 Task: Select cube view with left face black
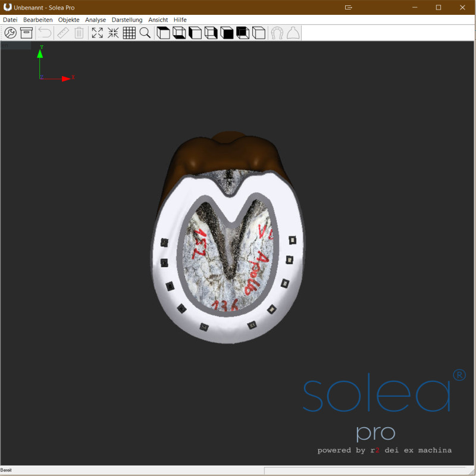(195, 33)
